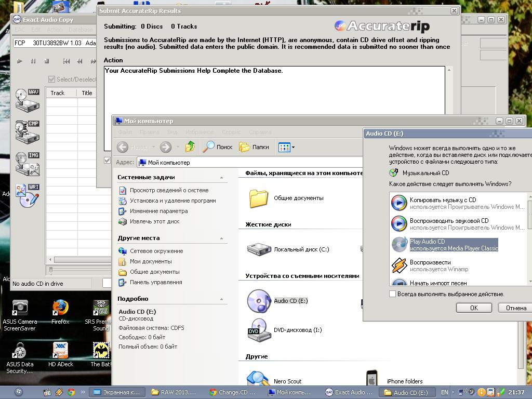Image resolution: width=532 pixels, height=399 pixels.
Task: Select Копировать музыку с CD option
Action: 458,203
